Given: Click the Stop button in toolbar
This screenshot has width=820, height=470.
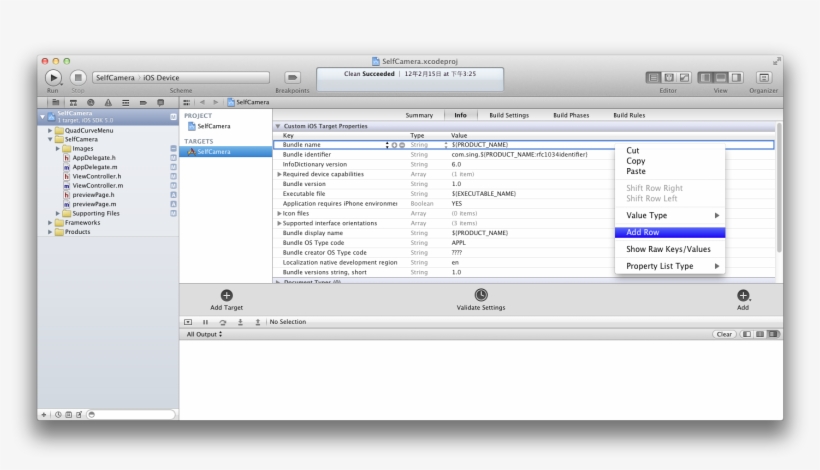Looking at the screenshot, I should point(78,77).
